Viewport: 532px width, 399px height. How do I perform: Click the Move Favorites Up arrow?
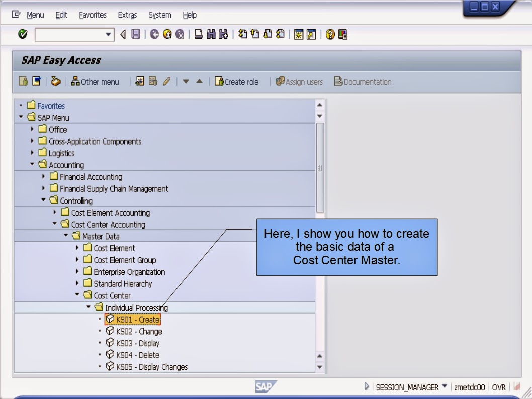pos(200,82)
